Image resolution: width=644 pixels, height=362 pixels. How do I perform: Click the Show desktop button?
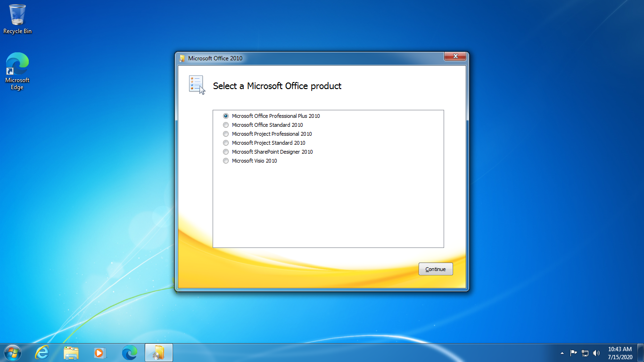tap(641, 353)
